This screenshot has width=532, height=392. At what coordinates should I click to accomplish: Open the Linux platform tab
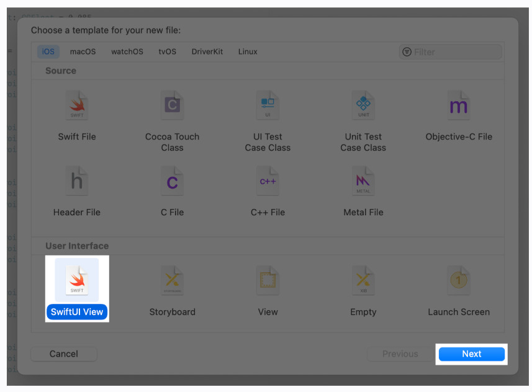[x=248, y=51]
